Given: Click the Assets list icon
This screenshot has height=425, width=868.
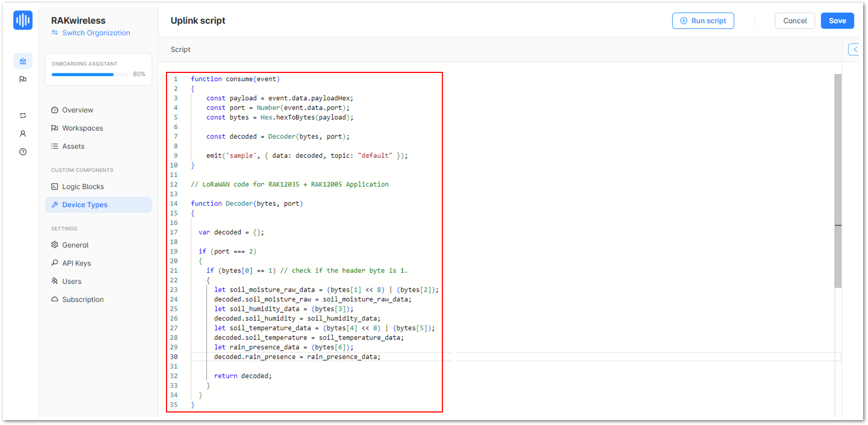Looking at the screenshot, I should (54, 146).
